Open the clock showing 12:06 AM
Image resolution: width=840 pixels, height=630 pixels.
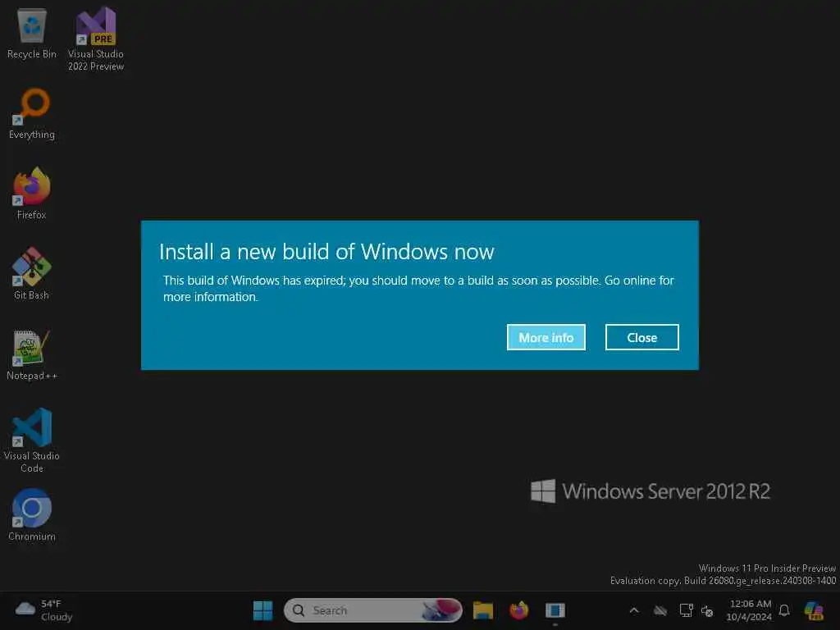click(x=750, y=610)
